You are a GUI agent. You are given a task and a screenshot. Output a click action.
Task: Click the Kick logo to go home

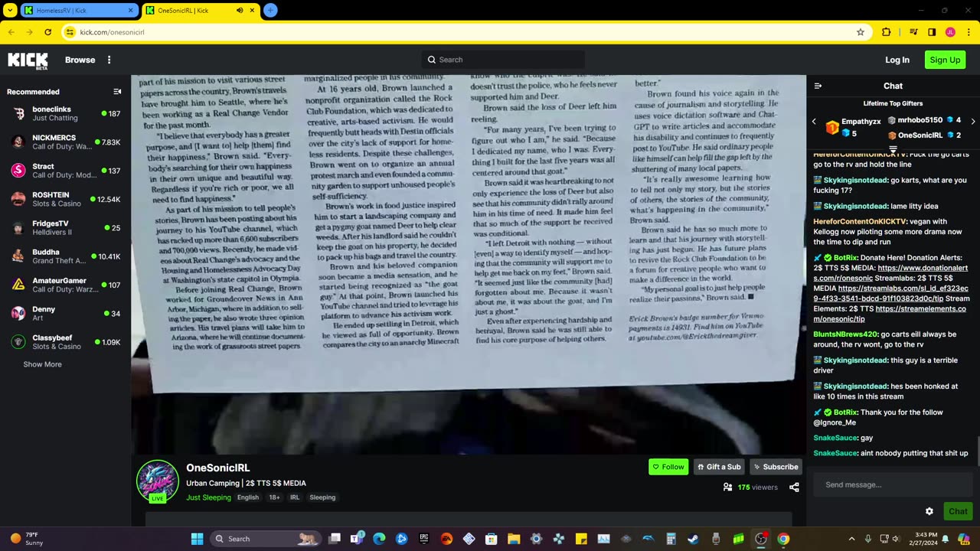tap(28, 60)
